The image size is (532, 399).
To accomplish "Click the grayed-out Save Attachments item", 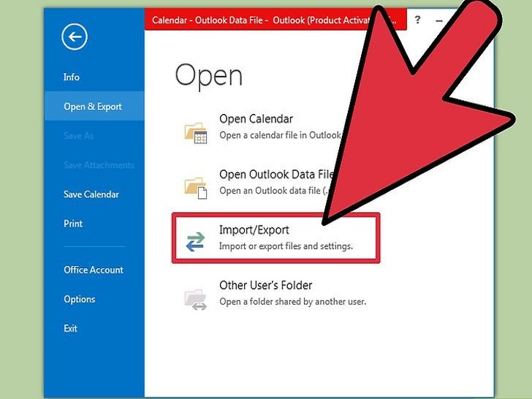I will point(99,165).
